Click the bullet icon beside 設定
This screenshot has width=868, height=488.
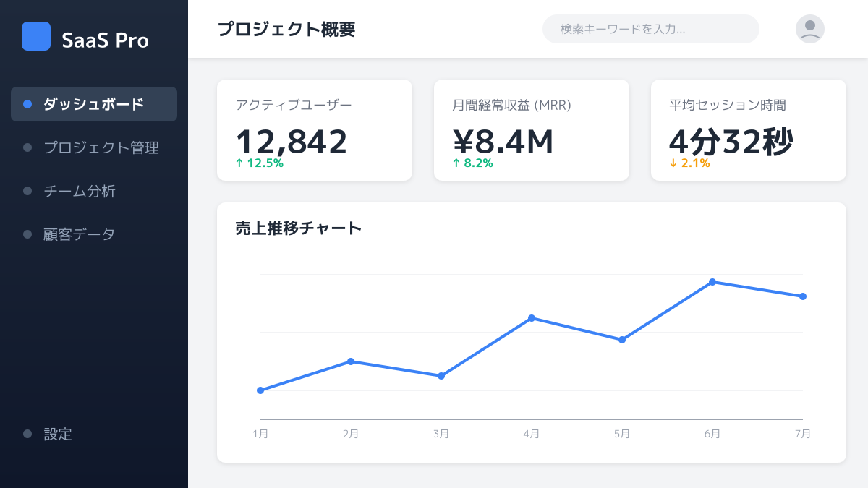27,434
